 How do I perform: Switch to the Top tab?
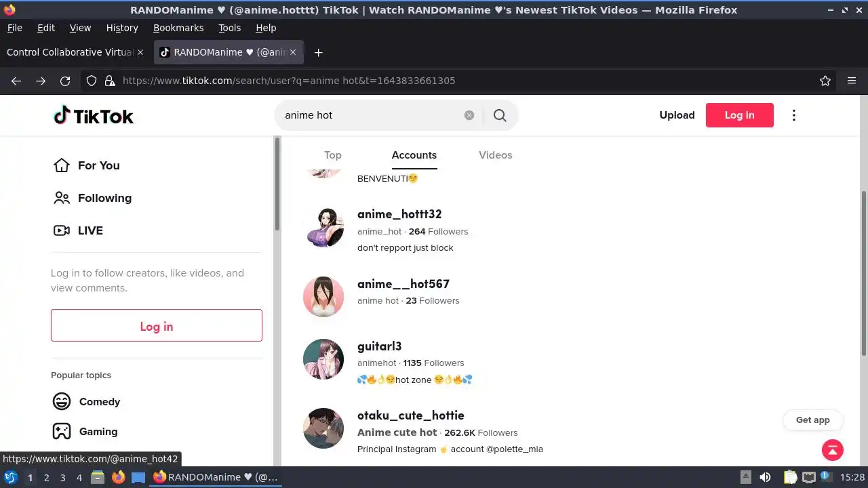click(x=333, y=155)
